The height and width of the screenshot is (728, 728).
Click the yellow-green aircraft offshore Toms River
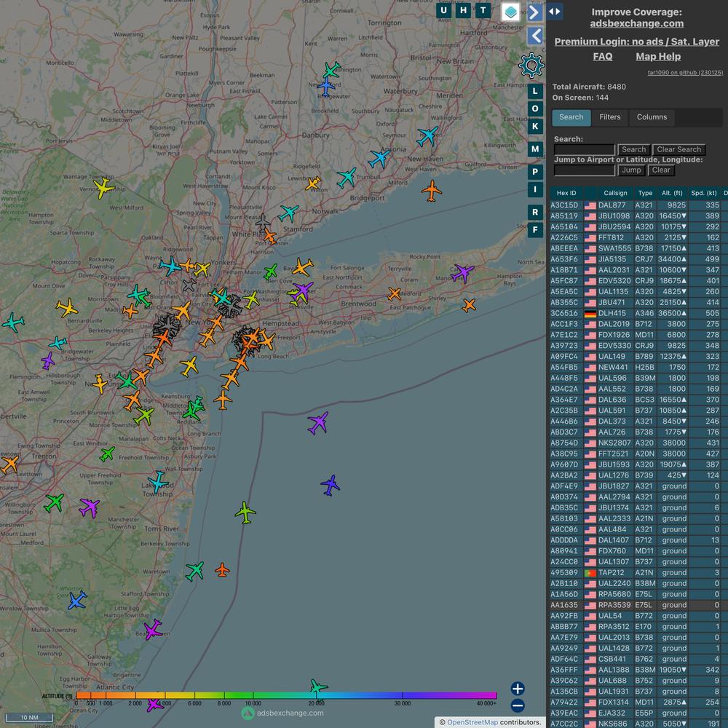click(x=245, y=513)
